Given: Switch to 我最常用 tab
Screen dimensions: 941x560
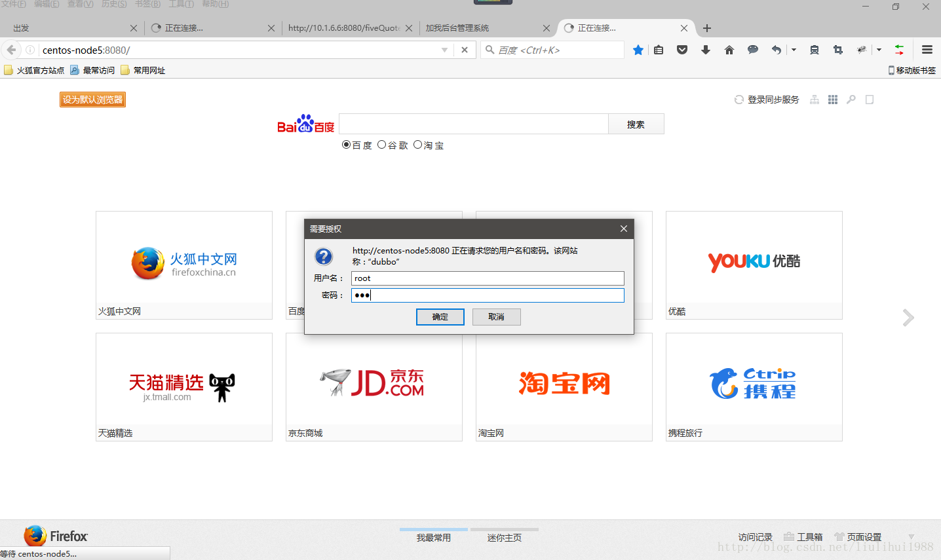Looking at the screenshot, I should [434, 537].
